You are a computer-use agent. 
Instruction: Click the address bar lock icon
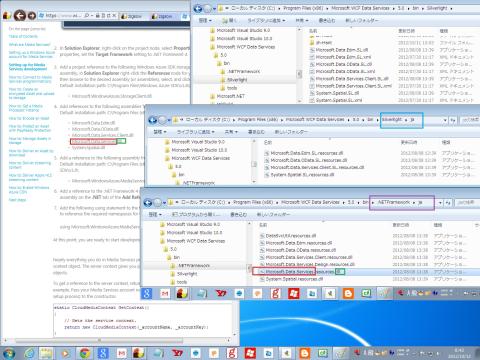tap(98, 15)
